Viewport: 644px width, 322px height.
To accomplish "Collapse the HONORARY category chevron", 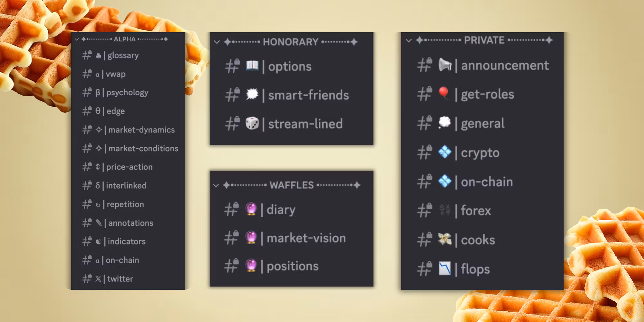I will tap(217, 42).
